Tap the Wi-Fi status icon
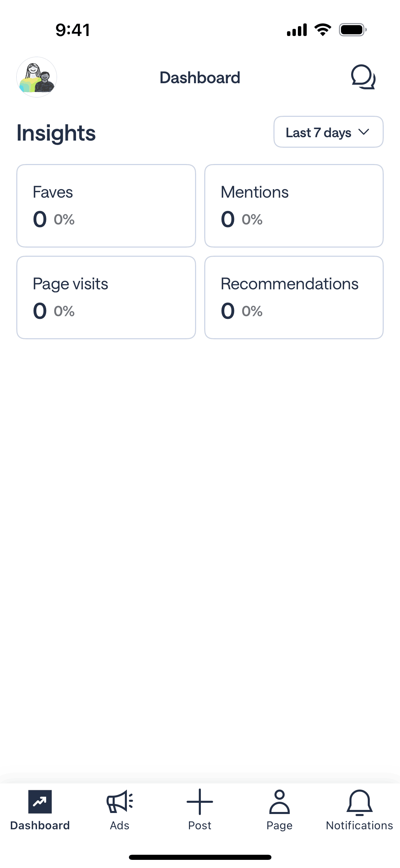 point(323,30)
